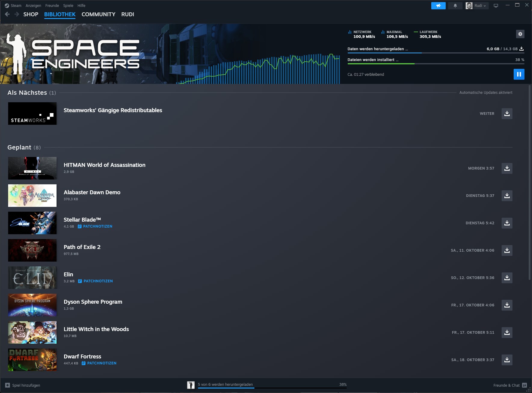
Task: Open Patchnotizen link for Stellar Blade
Action: [97, 226]
